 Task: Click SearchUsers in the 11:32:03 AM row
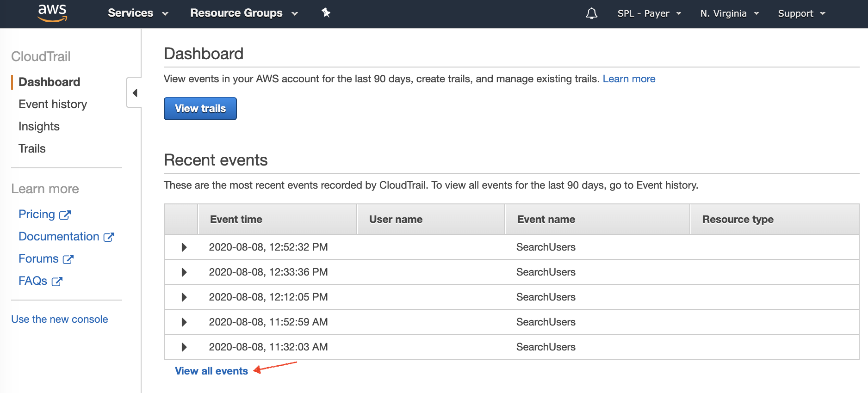coord(546,347)
